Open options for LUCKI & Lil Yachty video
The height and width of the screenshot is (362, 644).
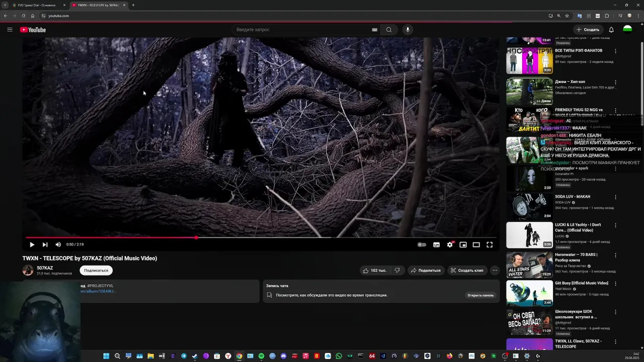[x=615, y=225]
